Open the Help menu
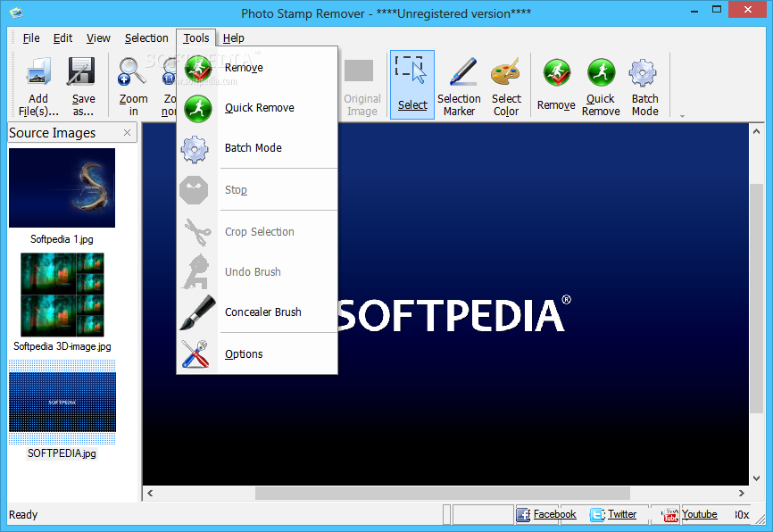773x532 pixels. 233,38
